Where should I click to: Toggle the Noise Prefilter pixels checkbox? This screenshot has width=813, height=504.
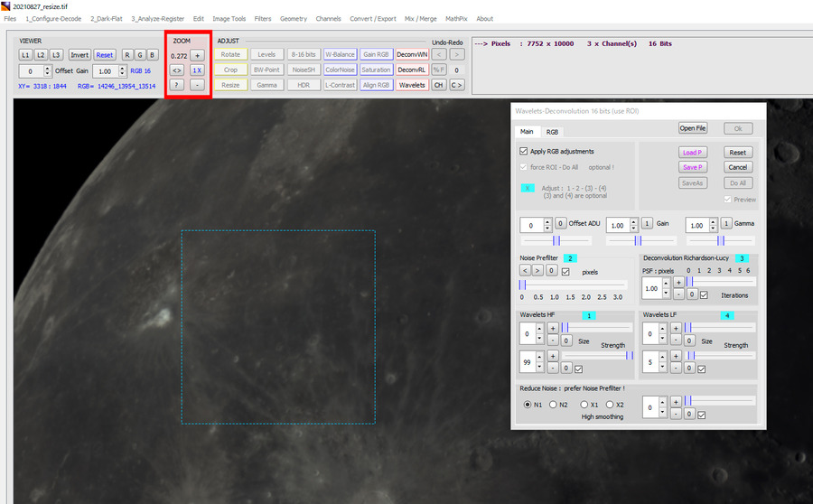(x=565, y=272)
